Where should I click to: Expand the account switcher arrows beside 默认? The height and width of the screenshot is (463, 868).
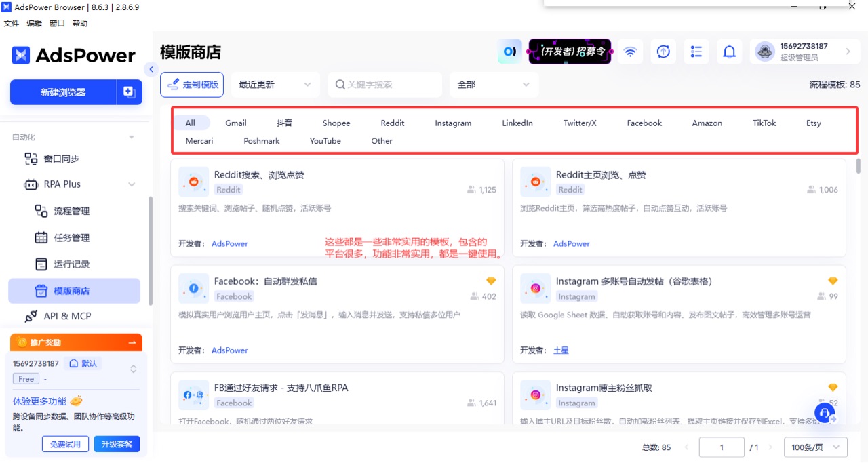pos(134,369)
